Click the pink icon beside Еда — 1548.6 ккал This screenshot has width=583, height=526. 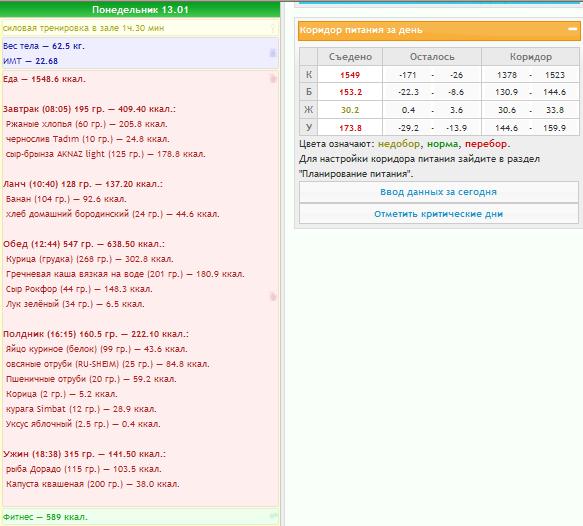tap(273, 78)
